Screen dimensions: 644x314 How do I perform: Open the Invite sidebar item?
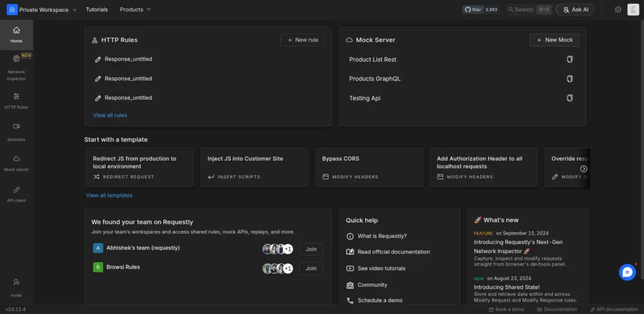(x=16, y=288)
